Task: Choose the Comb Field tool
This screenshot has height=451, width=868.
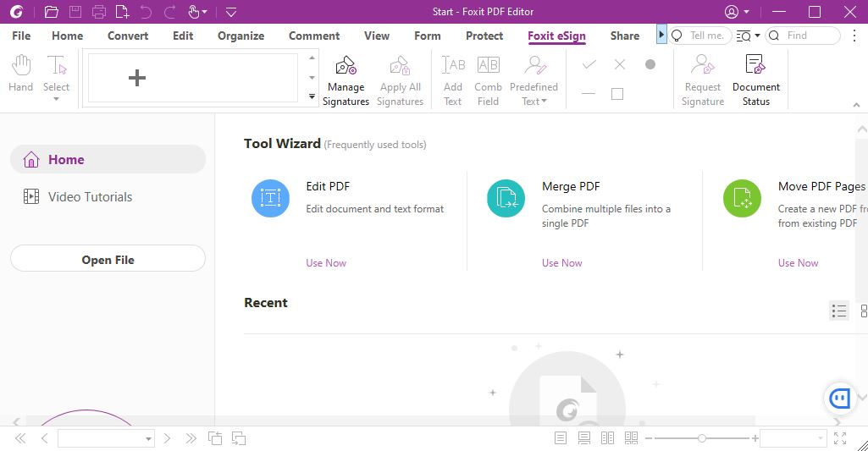Action: [489, 80]
